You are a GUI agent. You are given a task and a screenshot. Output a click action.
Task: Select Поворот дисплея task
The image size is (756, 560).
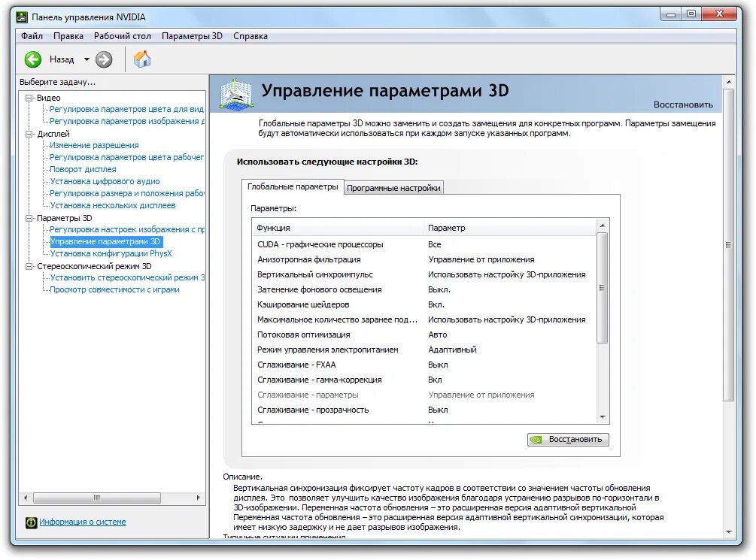click(83, 170)
